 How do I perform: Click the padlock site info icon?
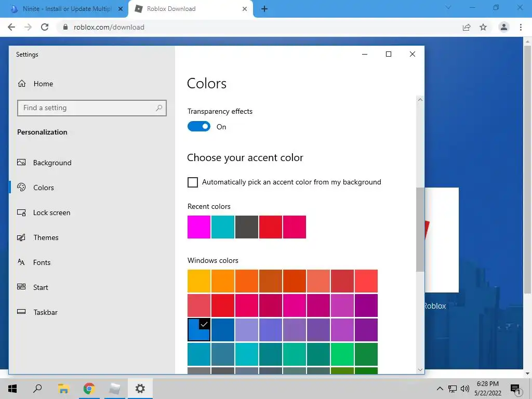pos(65,27)
